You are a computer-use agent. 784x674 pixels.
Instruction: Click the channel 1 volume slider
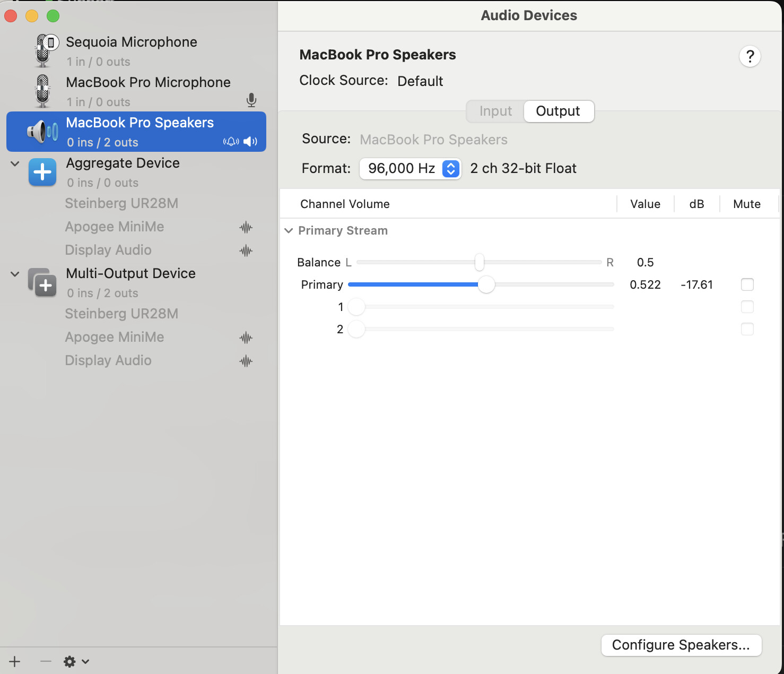click(481, 307)
